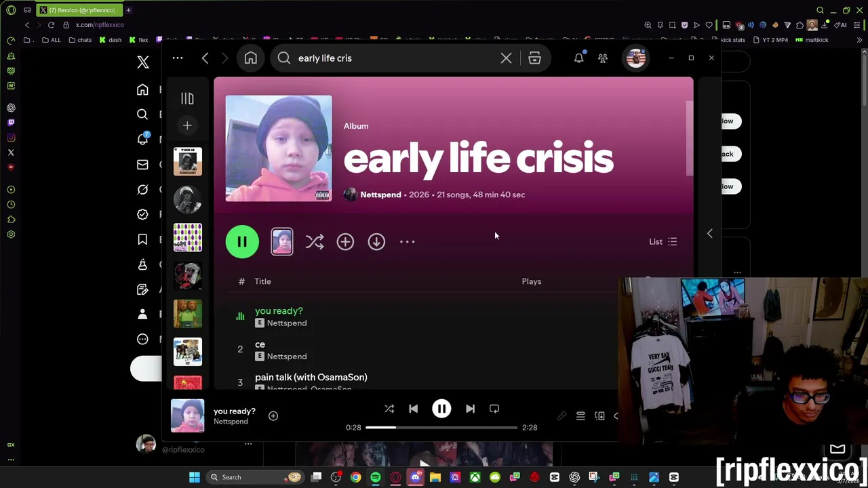This screenshot has height=488, width=868.
Task: Go to the Spotify Home screen
Action: [251, 58]
